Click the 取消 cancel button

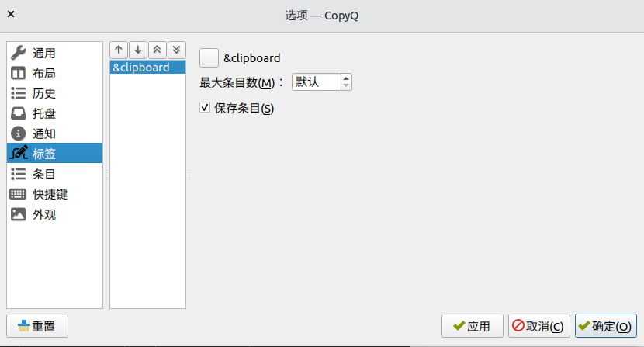coord(539,326)
